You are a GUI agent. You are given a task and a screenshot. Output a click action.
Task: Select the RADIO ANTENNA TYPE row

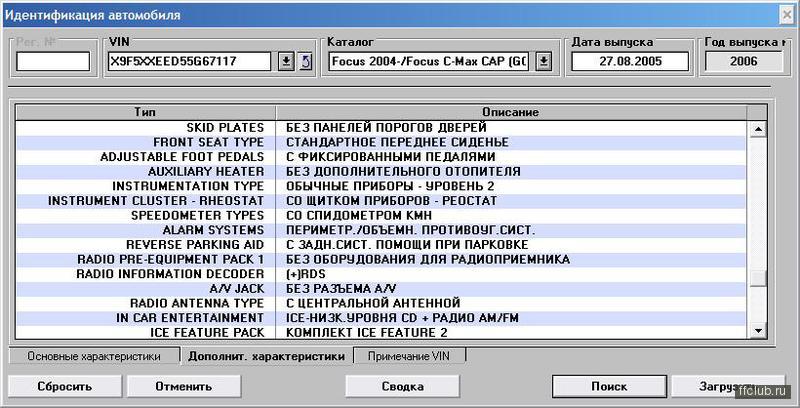381,303
